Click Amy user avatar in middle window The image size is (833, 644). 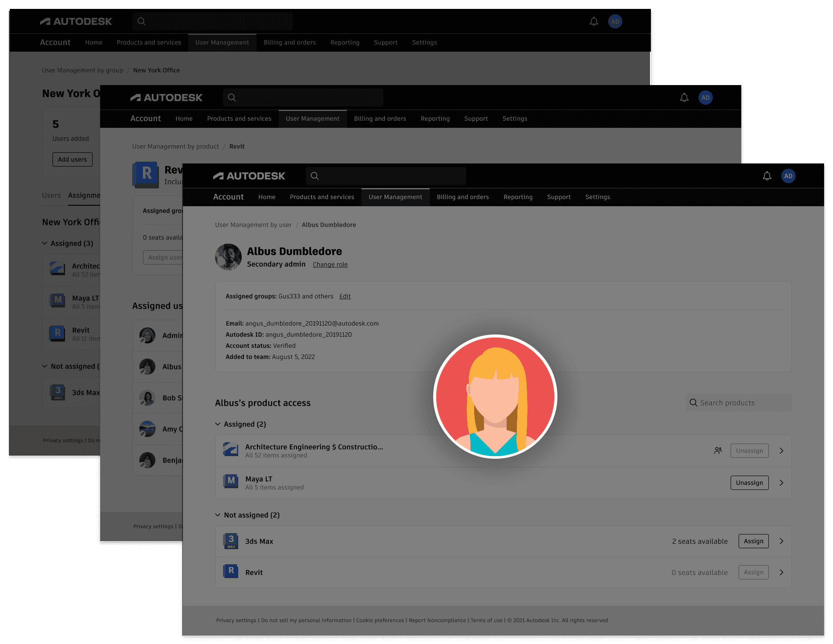(147, 429)
